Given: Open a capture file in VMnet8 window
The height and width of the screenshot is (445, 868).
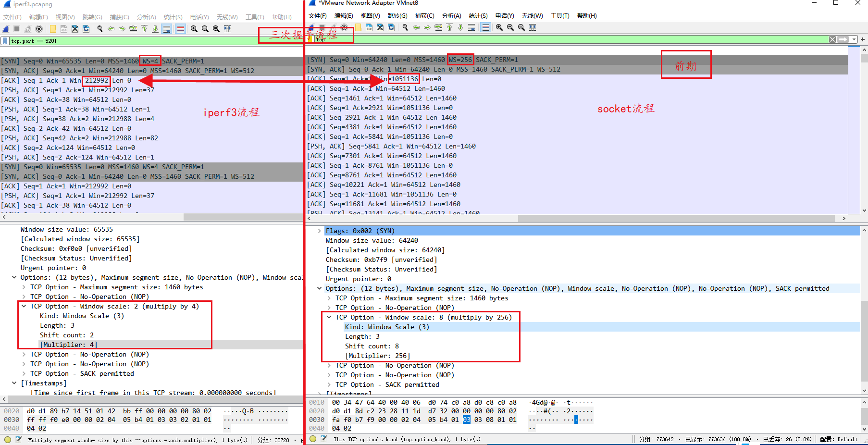Looking at the screenshot, I should (x=358, y=27).
